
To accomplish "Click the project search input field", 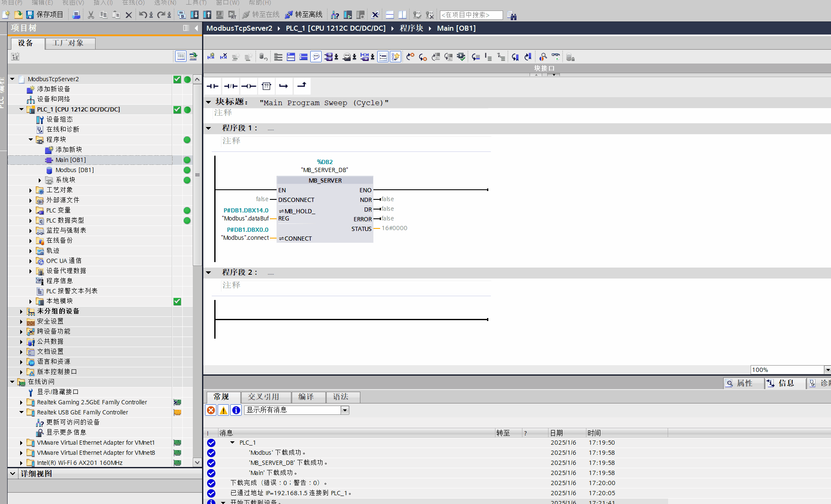I will click(471, 15).
